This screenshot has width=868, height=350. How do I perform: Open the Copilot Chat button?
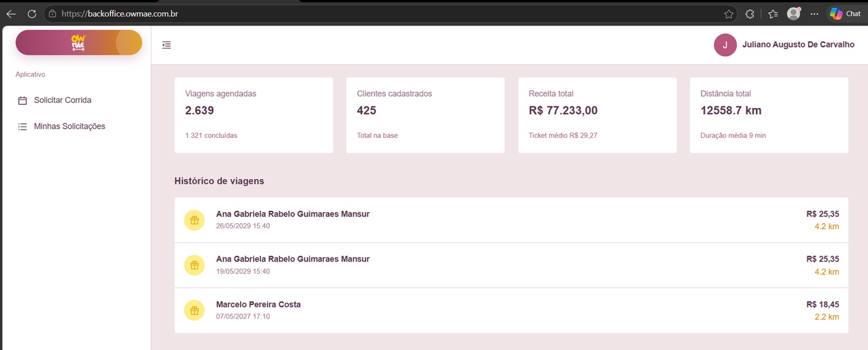pyautogui.click(x=845, y=14)
